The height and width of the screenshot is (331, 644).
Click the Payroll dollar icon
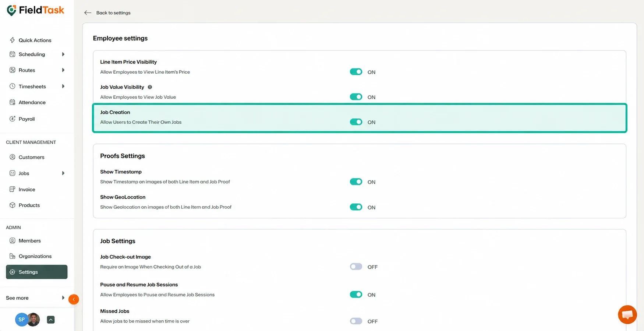13,119
